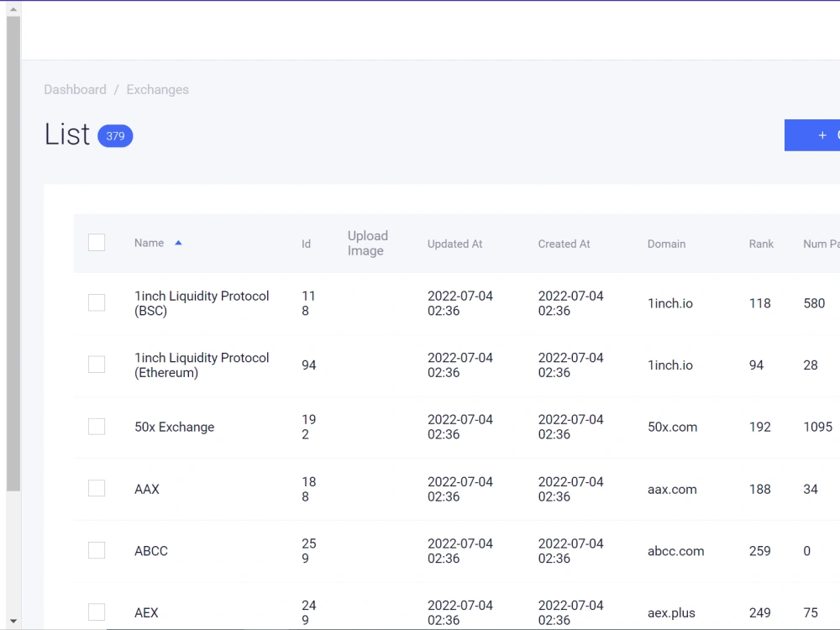Check the 1inch Liquidity Protocol (BSC) row checkbox
Image resolution: width=840 pixels, height=630 pixels.
[97, 302]
